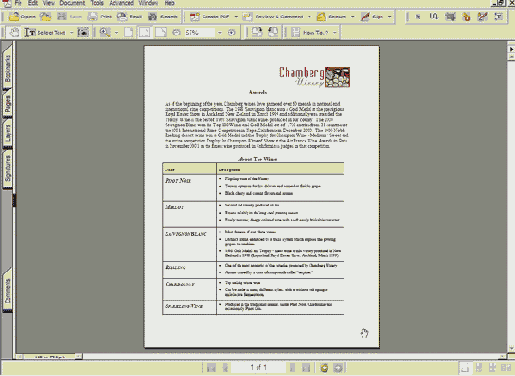The width and height of the screenshot is (515, 376).
Task: Open the Signatures navigation tab
Action: pos(7,169)
